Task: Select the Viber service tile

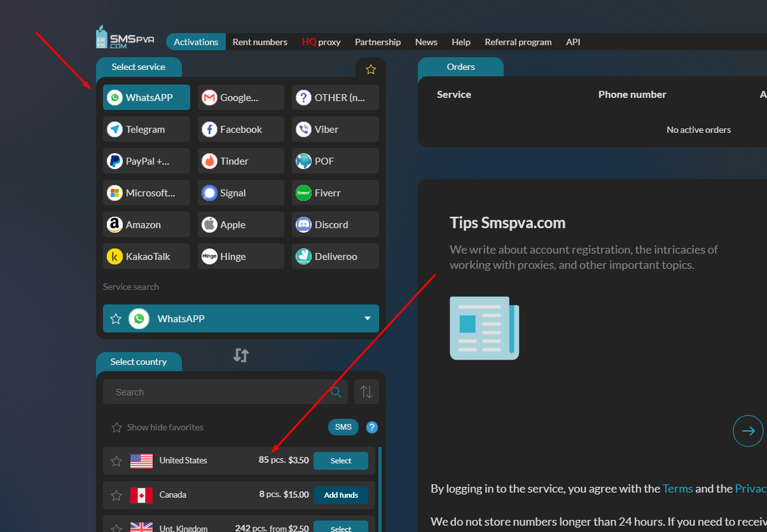Action: point(335,129)
